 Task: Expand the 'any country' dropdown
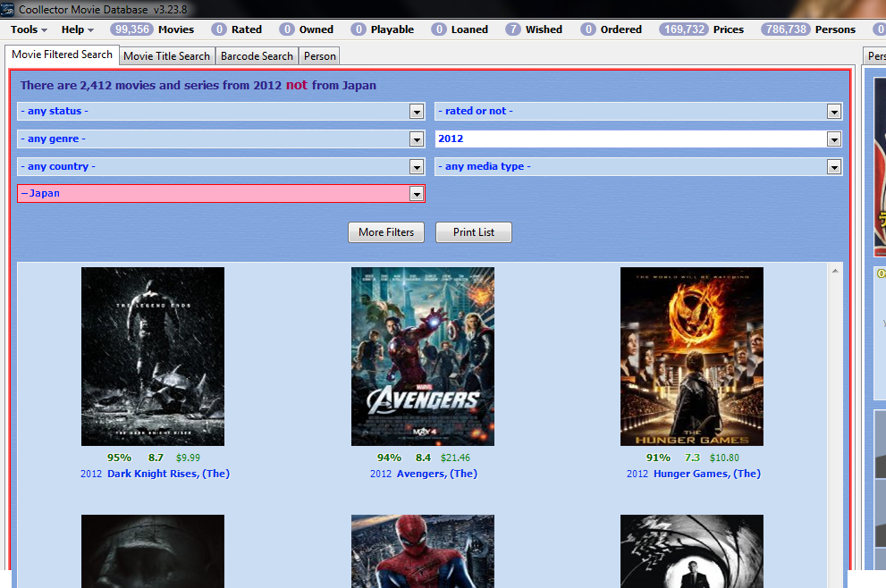[x=417, y=166]
